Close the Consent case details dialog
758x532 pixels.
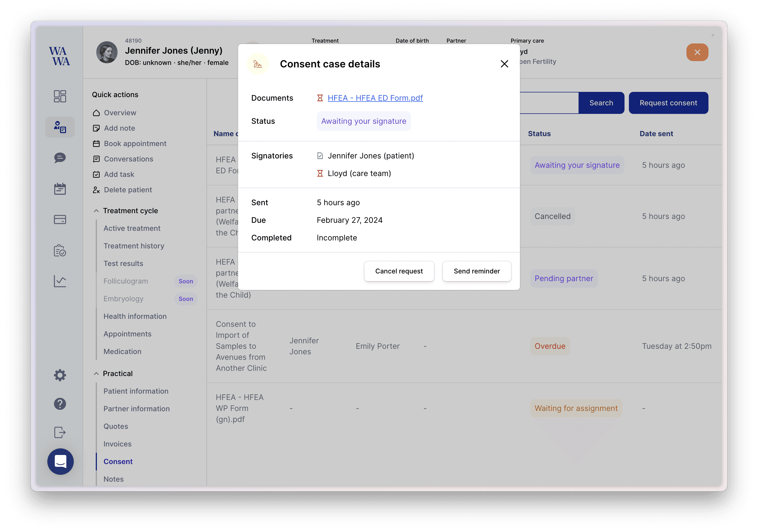504,64
